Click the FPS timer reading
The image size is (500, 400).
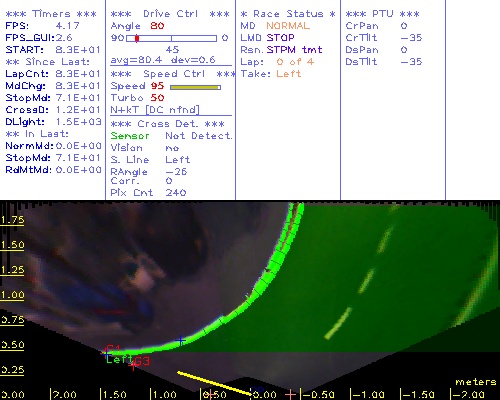(x=68, y=26)
